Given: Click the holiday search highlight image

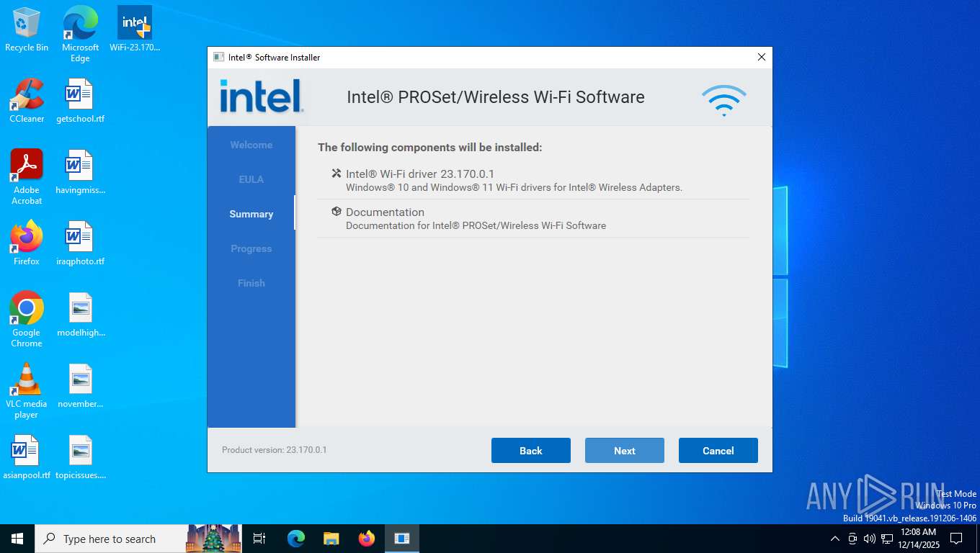Looking at the screenshot, I should coord(213,539).
